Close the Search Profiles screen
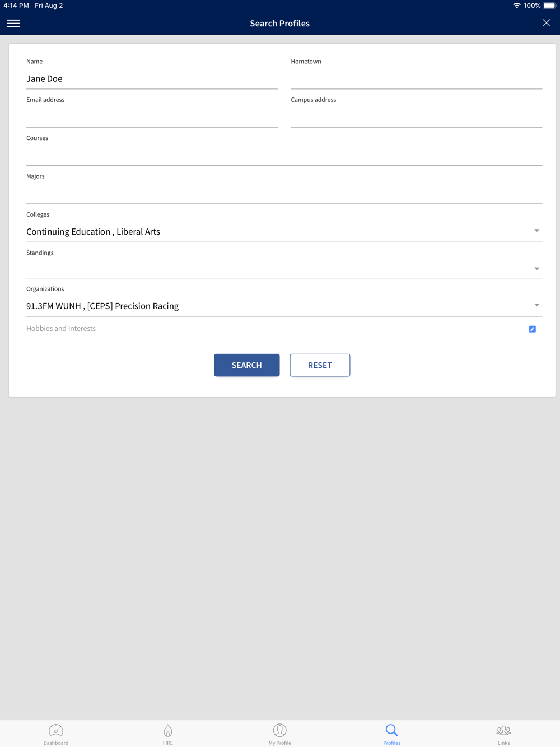Screen dimensions: 560x747 [546, 23]
